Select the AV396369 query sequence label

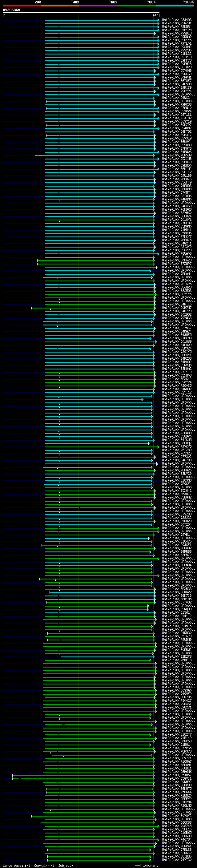[11, 10]
